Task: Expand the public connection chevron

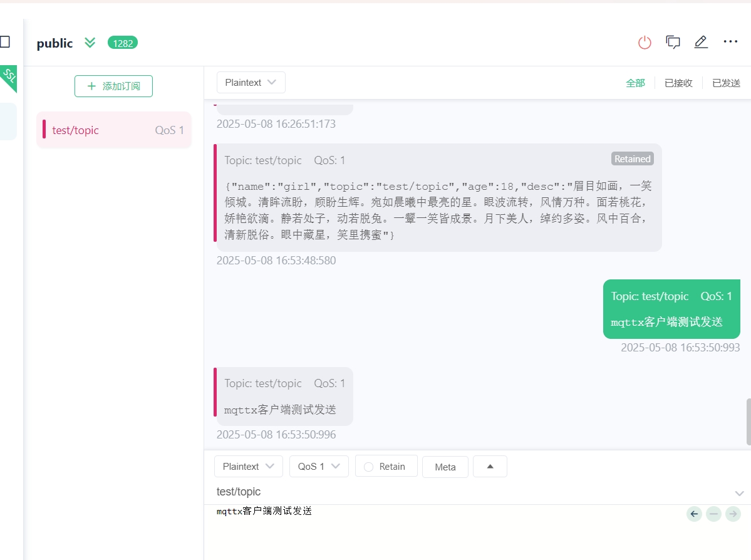Action: (x=90, y=43)
